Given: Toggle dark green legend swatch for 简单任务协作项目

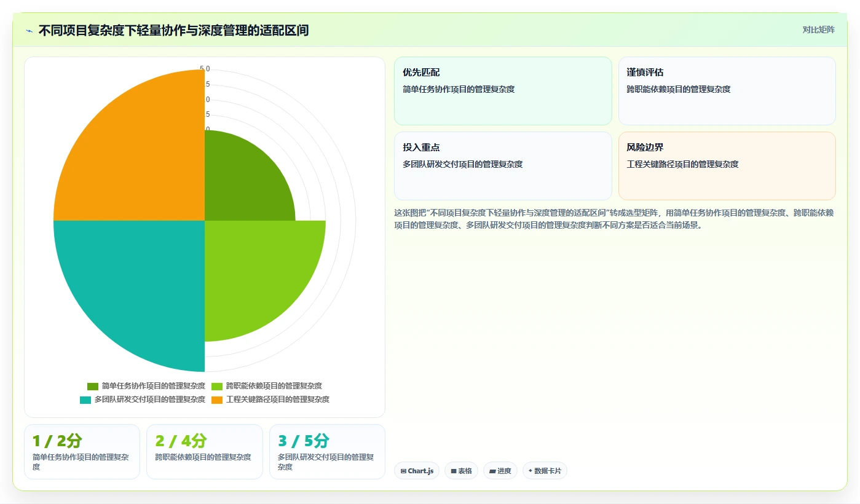Looking at the screenshot, I should [93, 387].
